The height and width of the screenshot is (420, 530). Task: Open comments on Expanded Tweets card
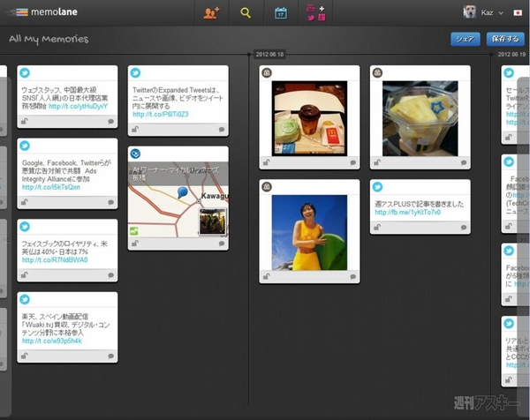tap(222, 130)
